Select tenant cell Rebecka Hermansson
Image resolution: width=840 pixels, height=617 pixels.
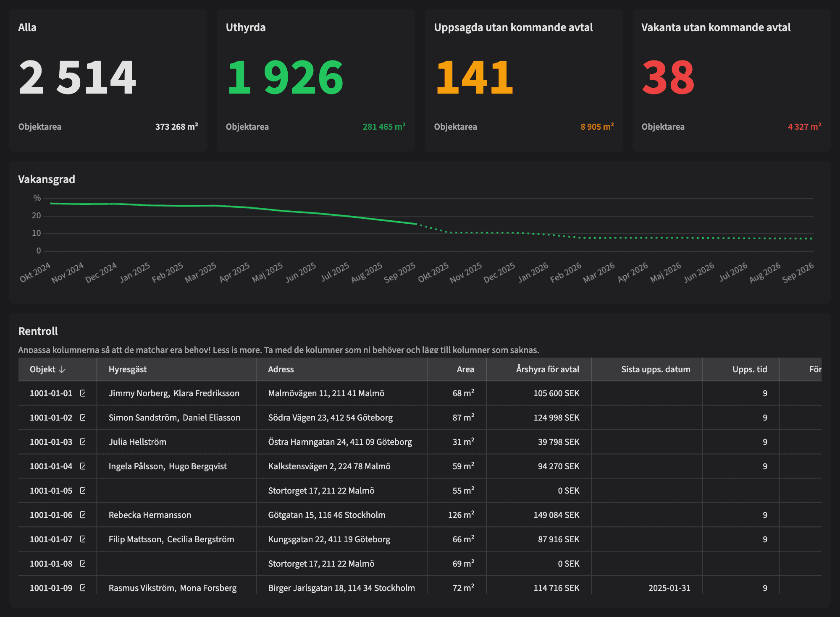[x=150, y=515]
